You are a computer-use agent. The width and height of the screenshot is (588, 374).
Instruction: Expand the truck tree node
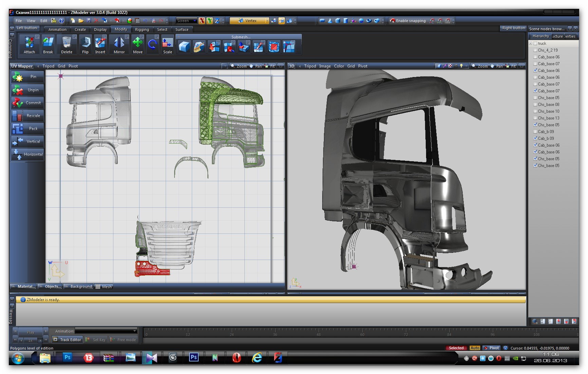point(530,43)
